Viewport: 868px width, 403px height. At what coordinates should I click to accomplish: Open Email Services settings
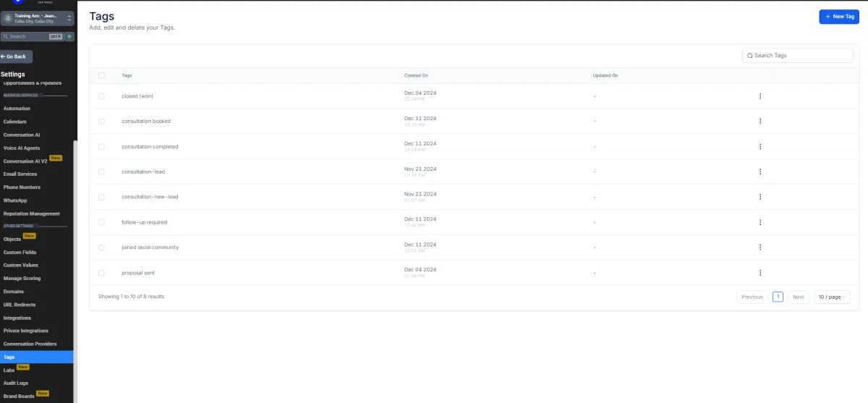click(20, 174)
